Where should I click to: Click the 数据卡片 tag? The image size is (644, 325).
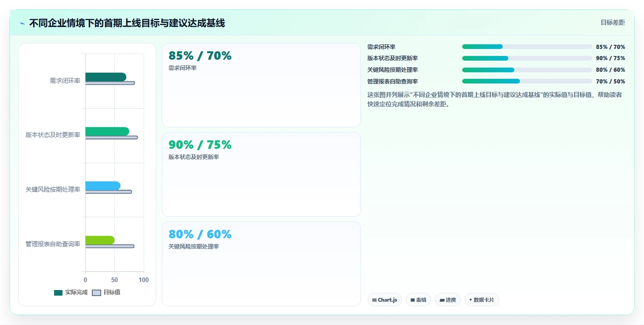pyautogui.click(x=482, y=300)
